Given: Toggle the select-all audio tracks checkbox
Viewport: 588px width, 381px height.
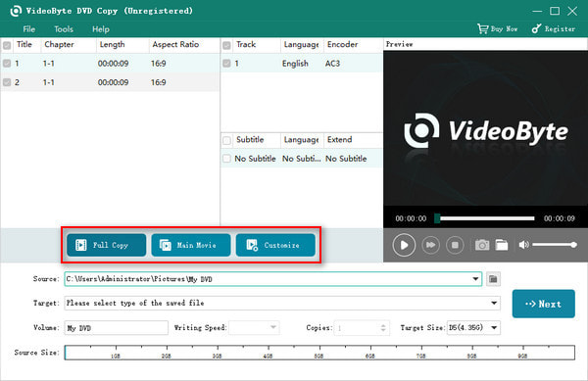Looking at the screenshot, I should (x=226, y=46).
